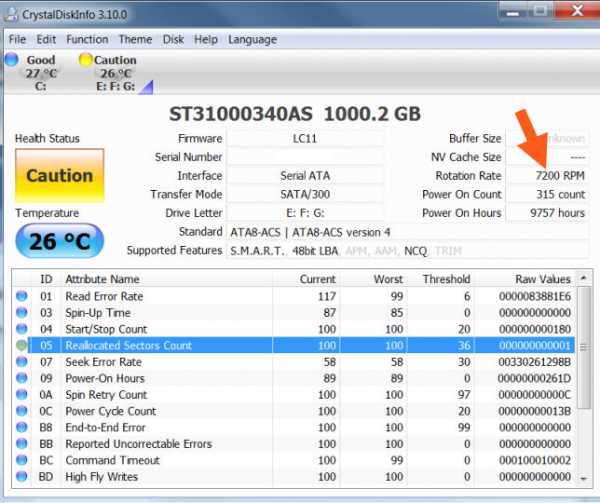Click the blue Good status orb
This screenshot has height=503, width=600.
tap(11, 59)
